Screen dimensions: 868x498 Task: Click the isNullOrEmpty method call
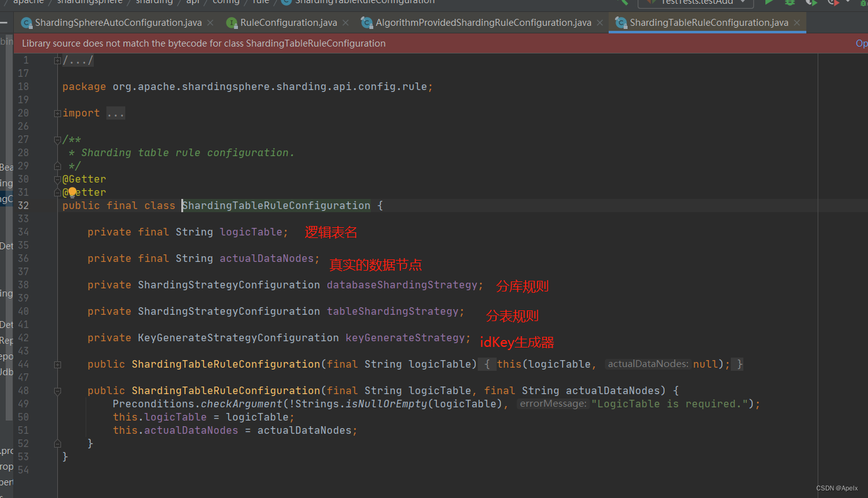click(386, 404)
